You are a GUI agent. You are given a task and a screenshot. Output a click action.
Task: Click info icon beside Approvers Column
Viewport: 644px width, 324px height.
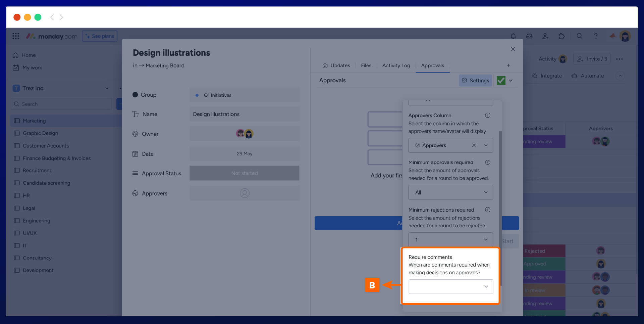tap(488, 115)
